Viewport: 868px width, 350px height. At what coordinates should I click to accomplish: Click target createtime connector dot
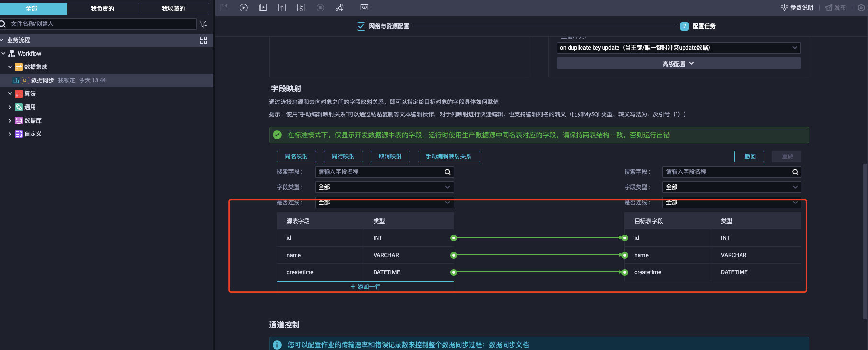624,272
